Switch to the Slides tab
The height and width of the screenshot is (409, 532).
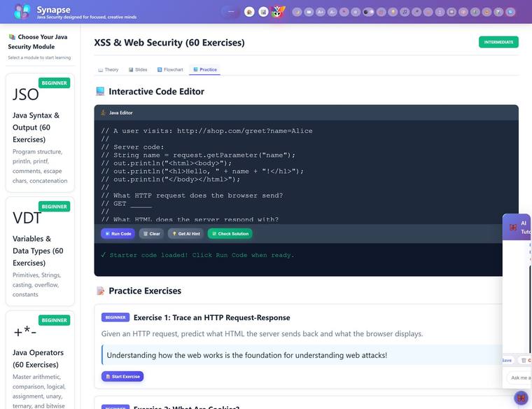click(x=138, y=69)
